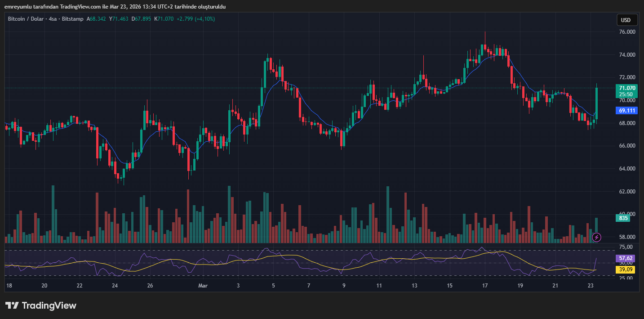644x319 pixels.
Task: Click the A68.342 opening price in legend
Action: [x=96, y=19]
